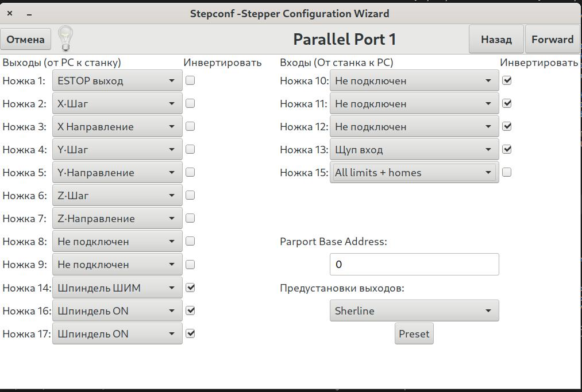Minimize the Stepconf window
This screenshot has width=582, height=392.
[29, 13]
